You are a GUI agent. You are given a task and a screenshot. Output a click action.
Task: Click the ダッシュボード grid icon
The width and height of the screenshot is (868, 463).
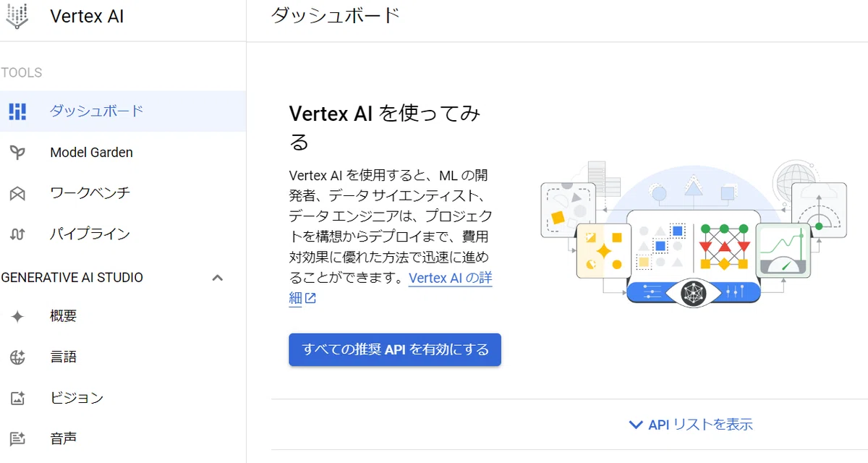tap(17, 111)
